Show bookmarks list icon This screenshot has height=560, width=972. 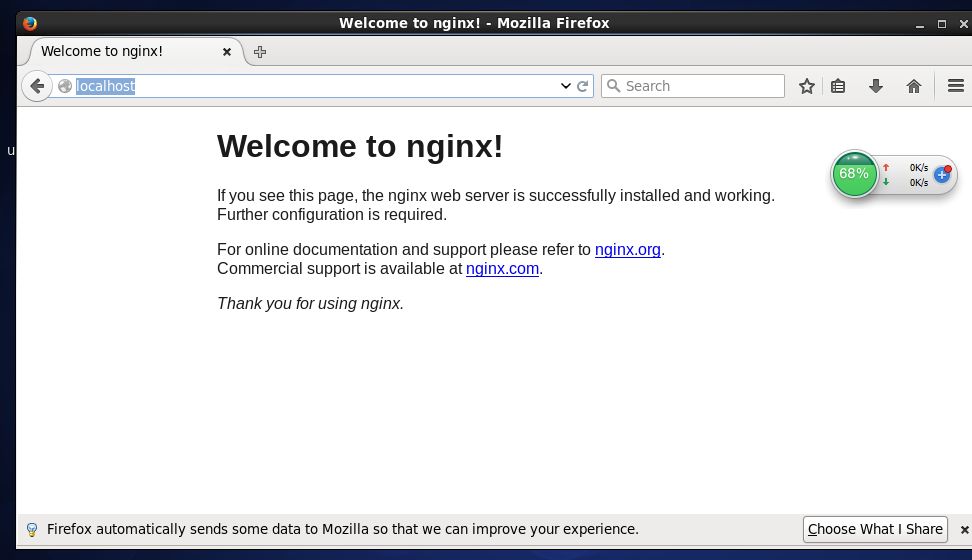tap(838, 86)
